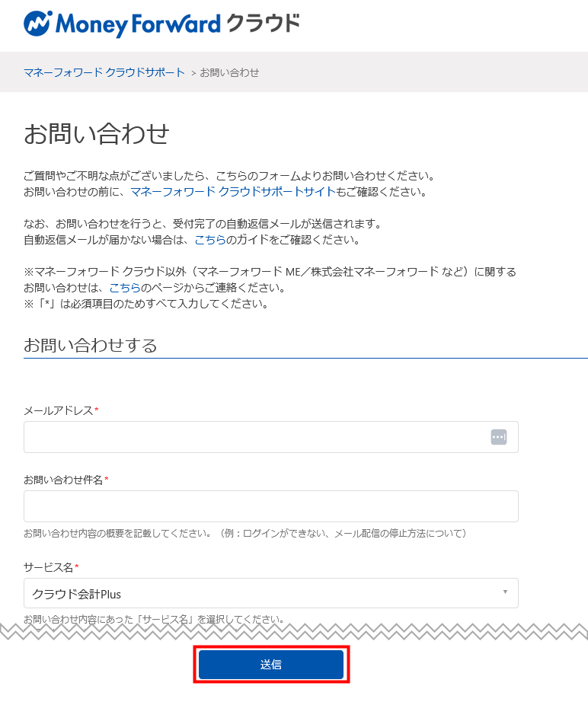The width and height of the screenshot is (588, 705).
Task: Click the note that「*」は必須項目
Action: click(147, 304)
